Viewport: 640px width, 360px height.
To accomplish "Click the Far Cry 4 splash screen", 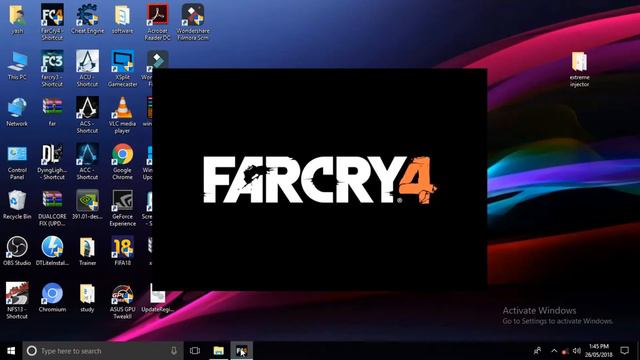I will [x=320, y=180].
